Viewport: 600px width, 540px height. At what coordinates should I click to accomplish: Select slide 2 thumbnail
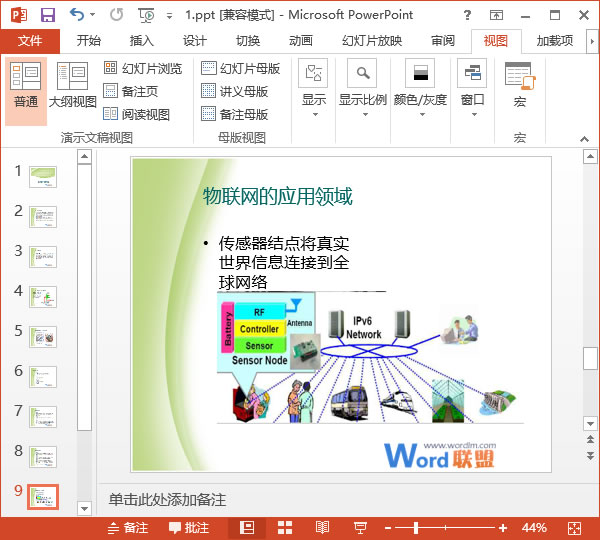click(43, 217)
